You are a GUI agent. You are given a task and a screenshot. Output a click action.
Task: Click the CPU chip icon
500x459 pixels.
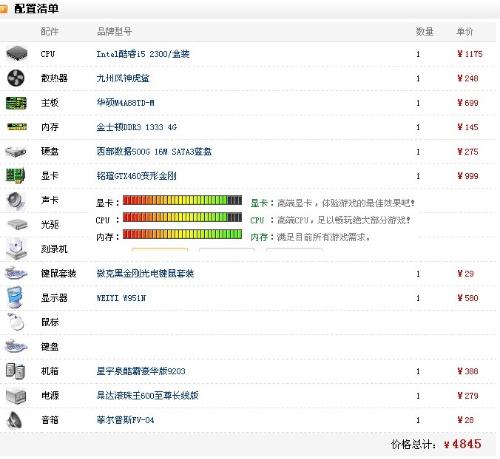point(17,54)
